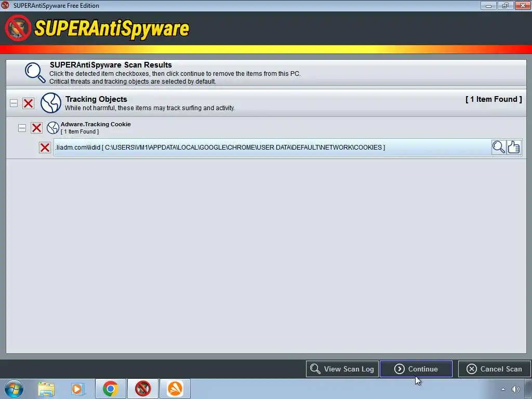The image size is (532, 399).
Task: Click the SUPERAntiSpyware logo in header
Action: coord(97,29)
